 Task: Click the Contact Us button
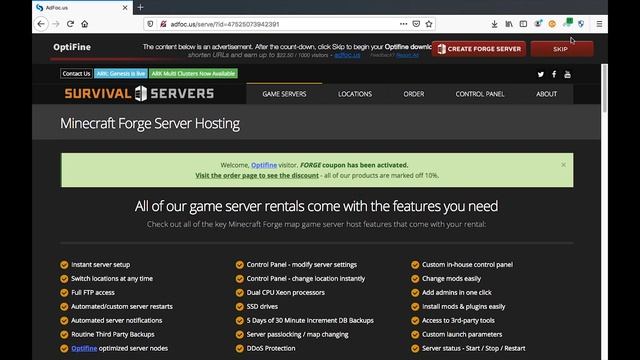pyautogui.click(x=76, y=73)
